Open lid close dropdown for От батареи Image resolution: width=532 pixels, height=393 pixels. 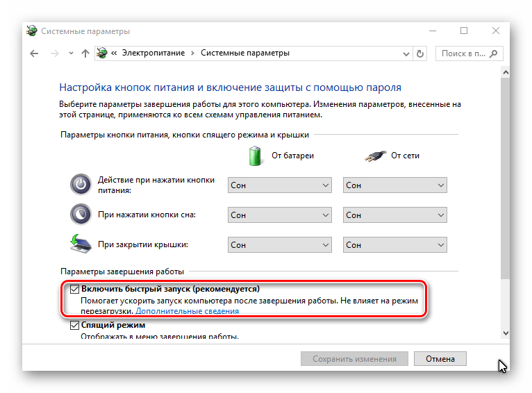click(280, 245)
